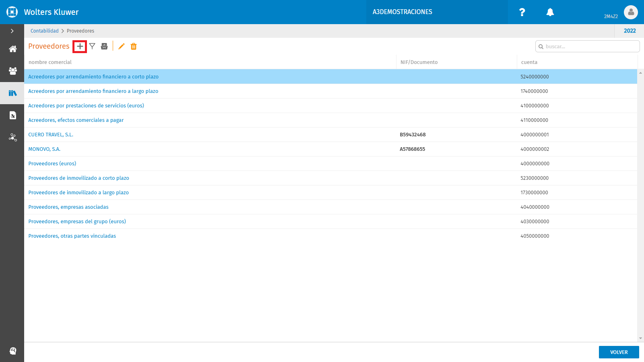Screen dimensions: 644x362
Task: Open the people group sidebar icon
Action: 12,71
